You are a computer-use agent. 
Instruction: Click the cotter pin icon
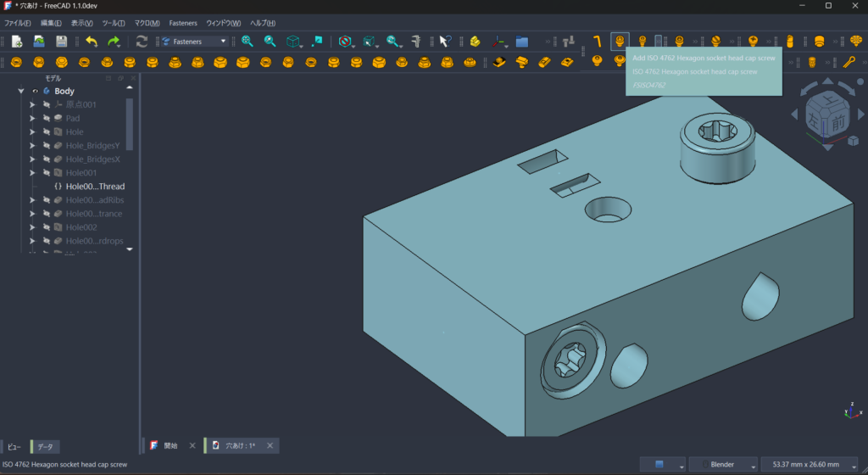[x=849, y=62]
